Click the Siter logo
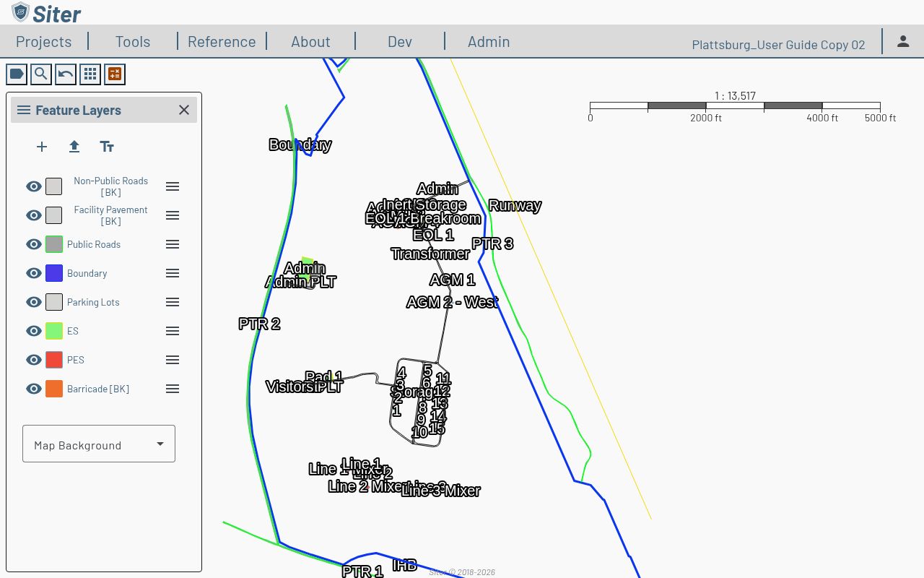Image resolution: width=924 pixels, height=578 pixels. [46, 12]
